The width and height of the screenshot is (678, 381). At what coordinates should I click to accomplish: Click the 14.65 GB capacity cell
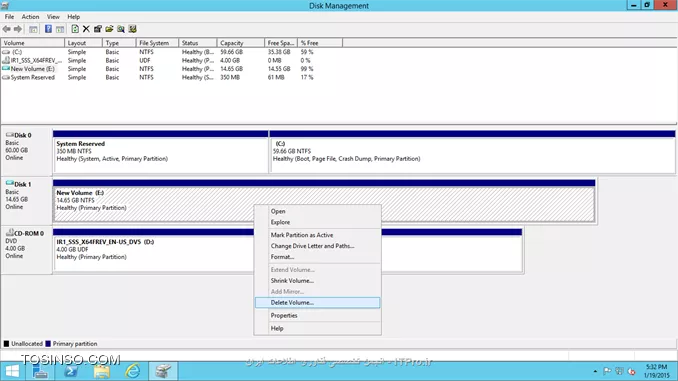pyautogui.click(x=231, y=69)
